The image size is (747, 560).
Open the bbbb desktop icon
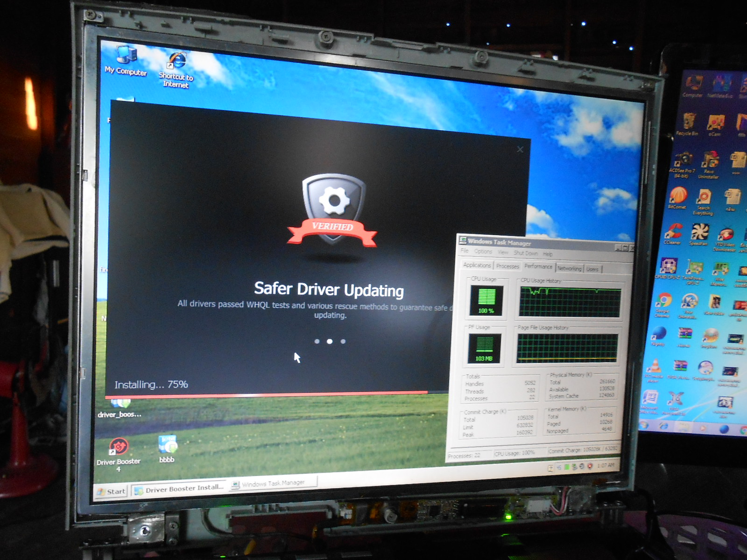[x=167, y=449]
